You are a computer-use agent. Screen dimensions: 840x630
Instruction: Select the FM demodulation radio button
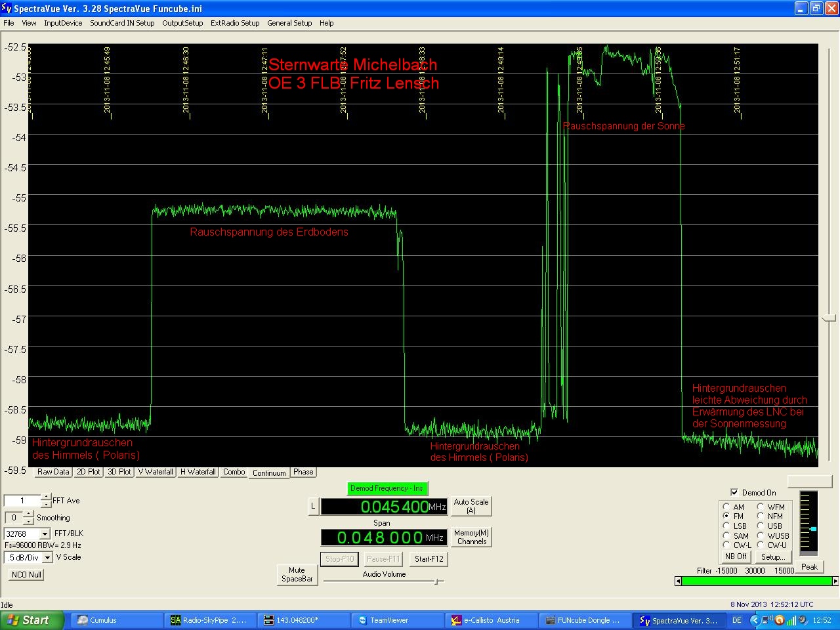point(726,516)
